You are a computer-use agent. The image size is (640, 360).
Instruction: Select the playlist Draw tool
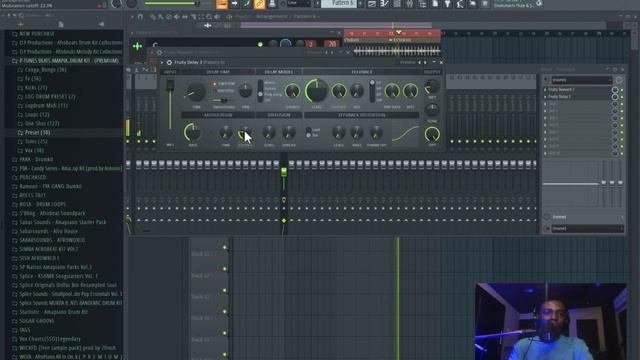153,17
